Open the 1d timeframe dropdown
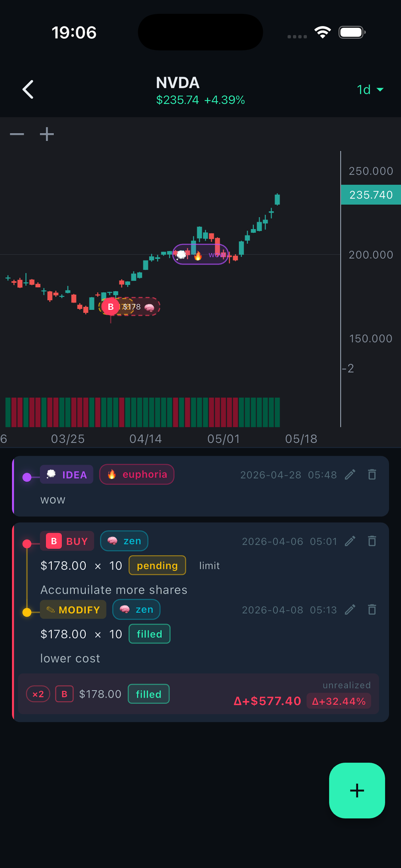This screenshot has height=868, width=401. point(370,90)
